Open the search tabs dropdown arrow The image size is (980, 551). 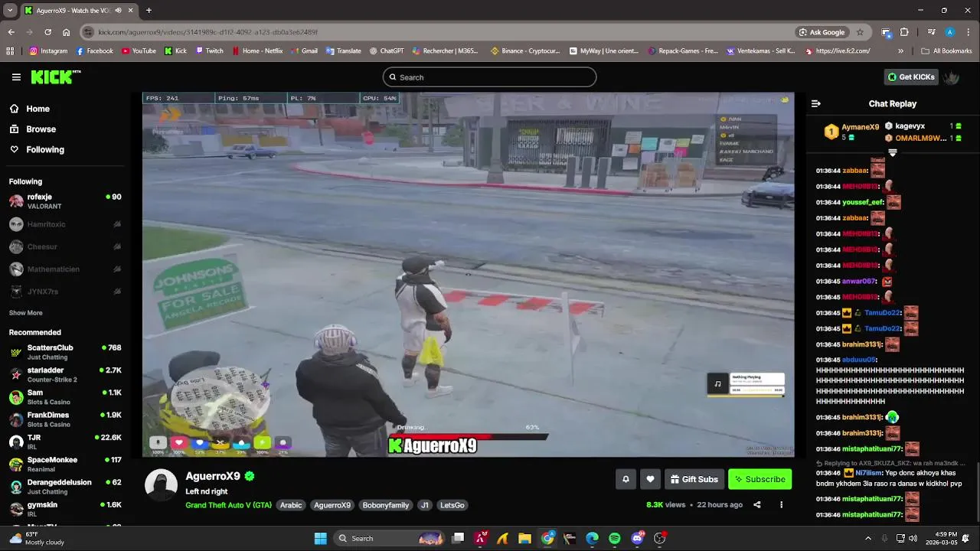[x=10, y=11]
